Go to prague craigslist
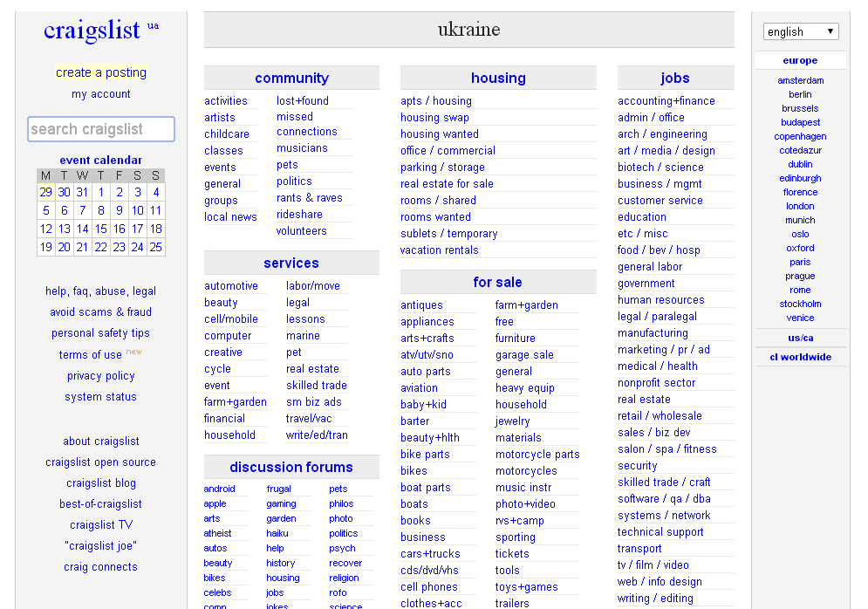This screenshot has height=609, width=868. [801, 277]
